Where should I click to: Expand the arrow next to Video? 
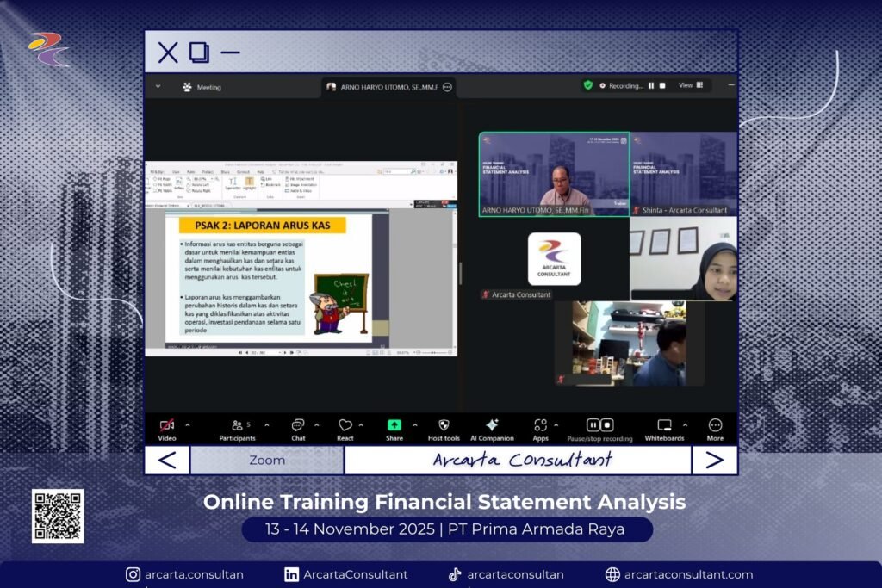pos(188,425)
